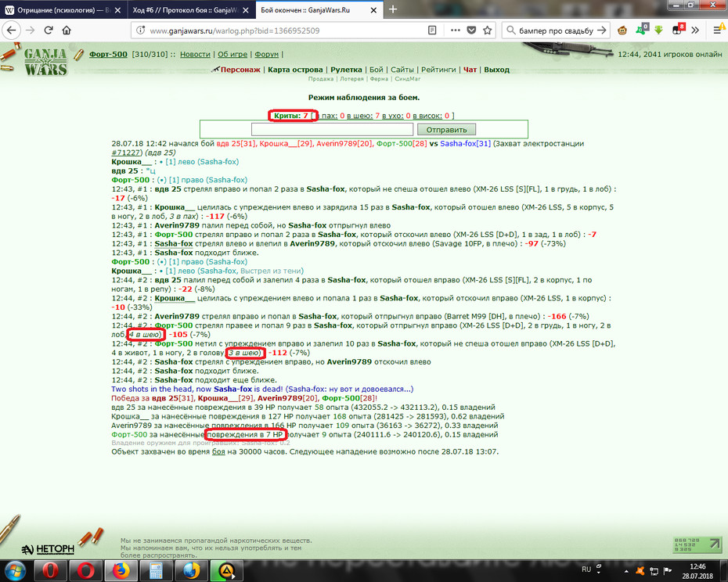
Task: Open the AIMP player taskbar icon
Action: click(226, 570)
